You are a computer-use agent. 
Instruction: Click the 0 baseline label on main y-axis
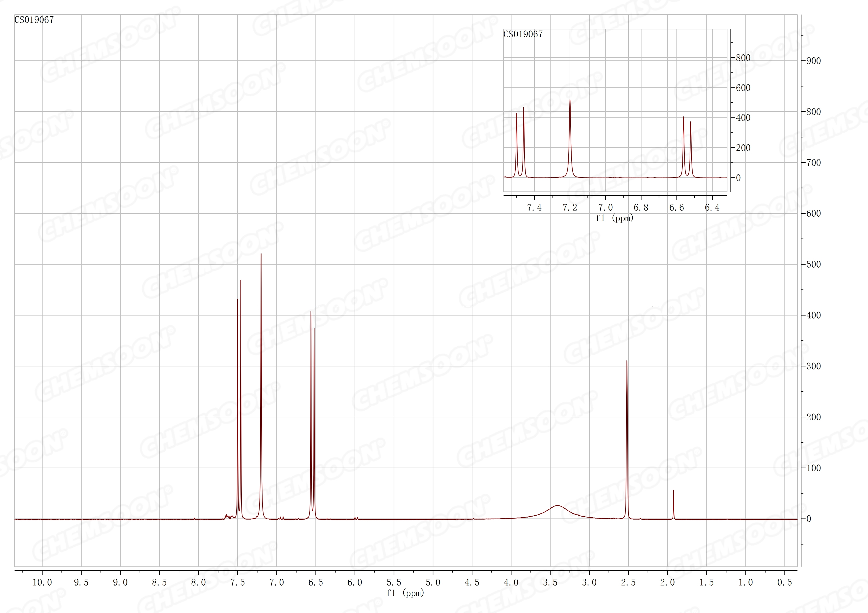(x=809, y=519)
